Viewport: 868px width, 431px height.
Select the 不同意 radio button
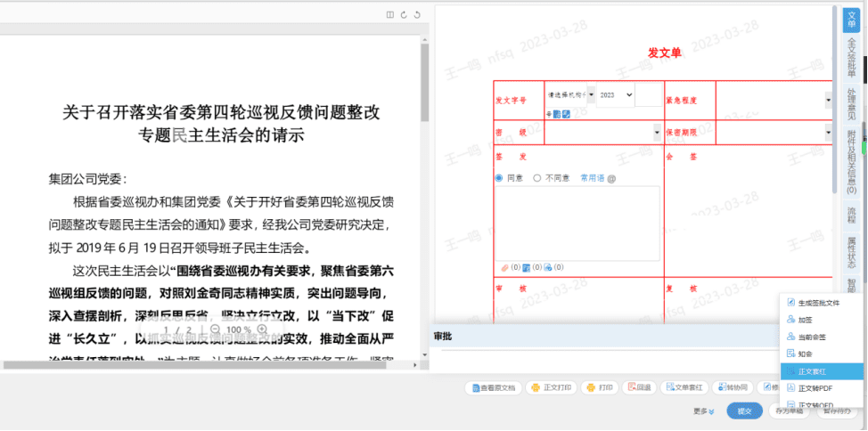[537, 178]
